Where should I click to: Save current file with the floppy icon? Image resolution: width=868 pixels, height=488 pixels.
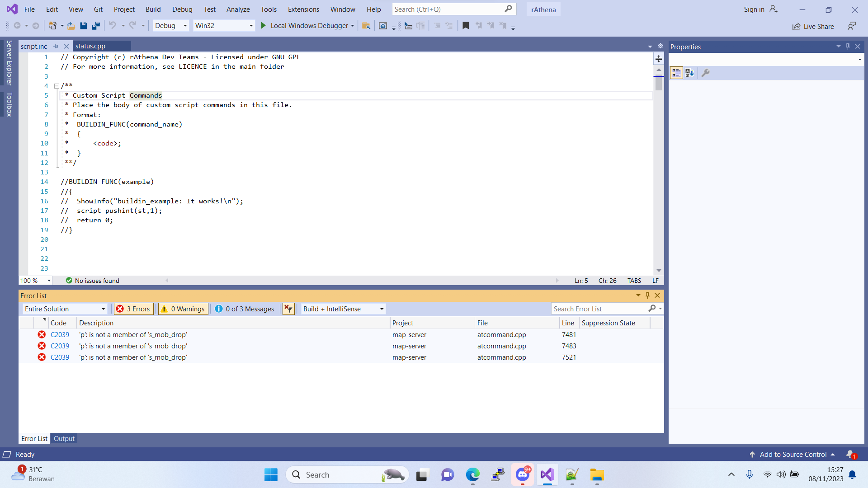pos(83,26)
